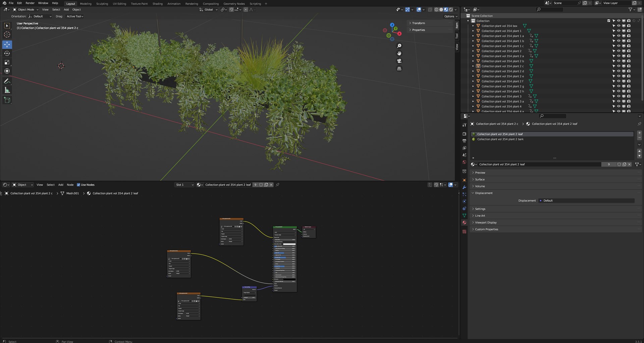Open the File menu

[x=11, y=3]
